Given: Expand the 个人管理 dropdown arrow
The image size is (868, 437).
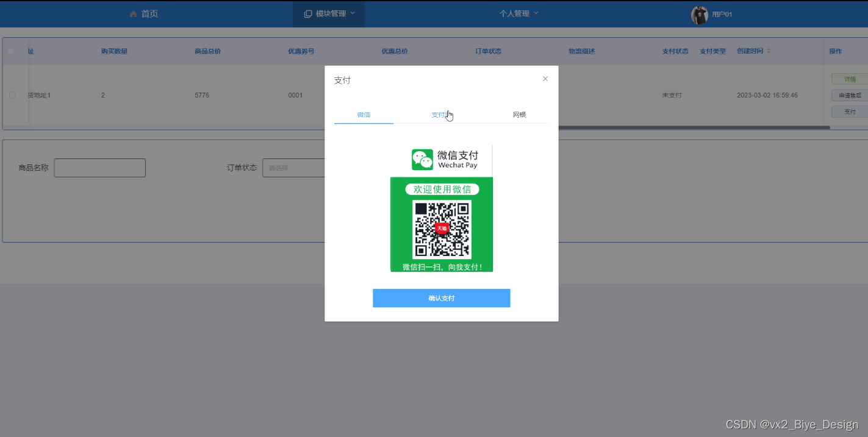Looking at the screenshot, I should [x=536, y=13].
